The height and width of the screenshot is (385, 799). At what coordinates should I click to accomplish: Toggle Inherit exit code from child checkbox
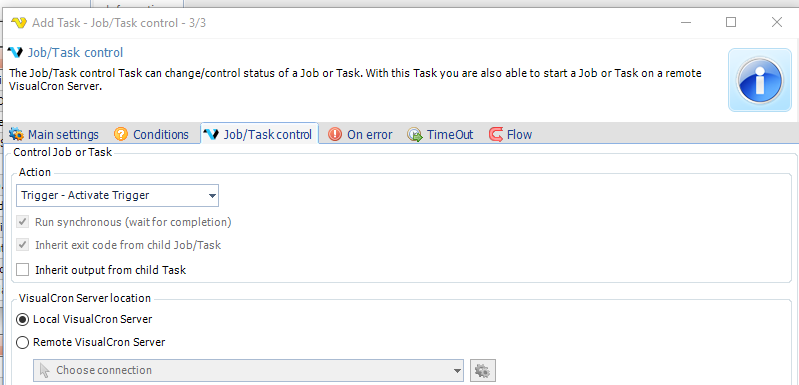22,245
